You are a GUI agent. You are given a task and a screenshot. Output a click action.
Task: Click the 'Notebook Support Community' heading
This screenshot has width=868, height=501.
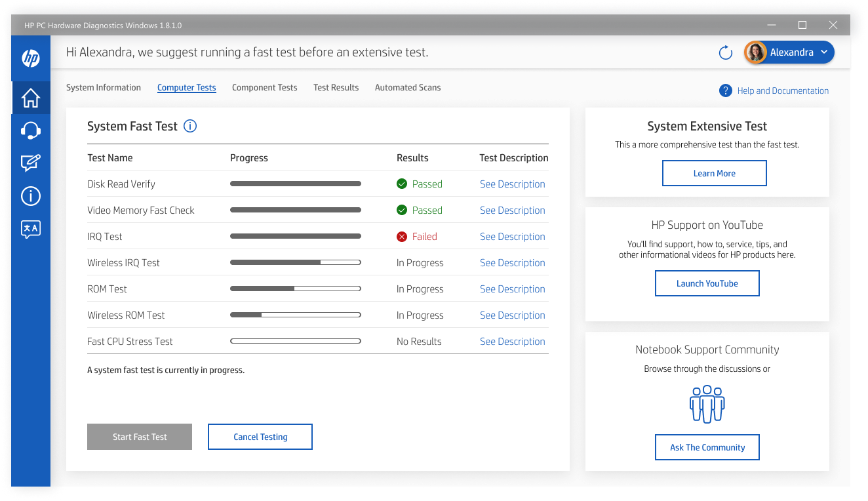(707, 350)
